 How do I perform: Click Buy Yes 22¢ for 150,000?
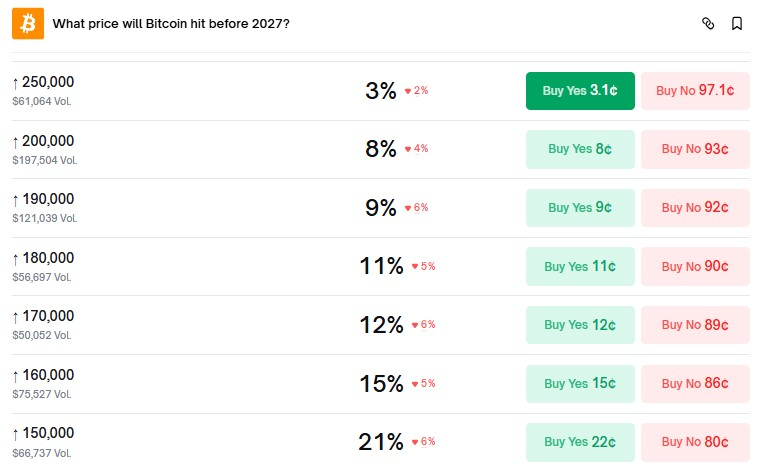click(580, 442)
